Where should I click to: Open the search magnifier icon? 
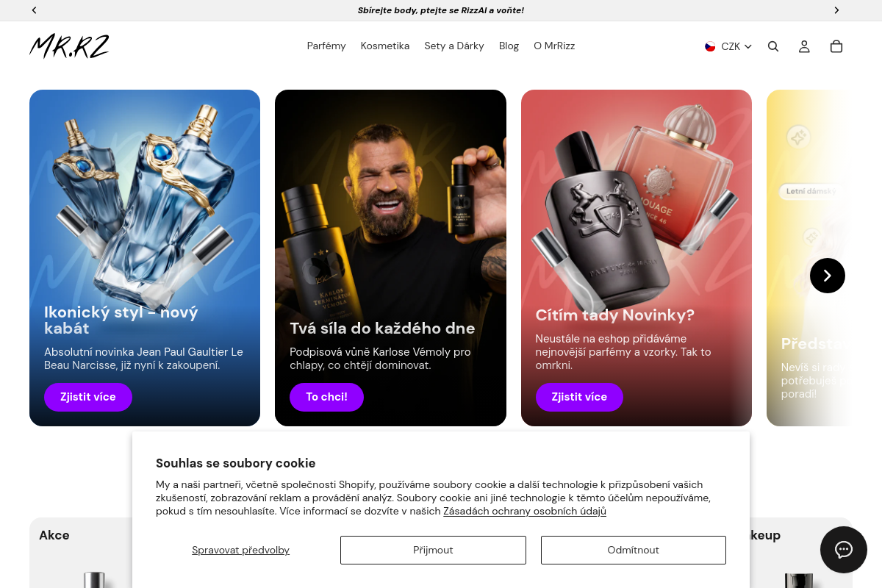coord(773,46)
